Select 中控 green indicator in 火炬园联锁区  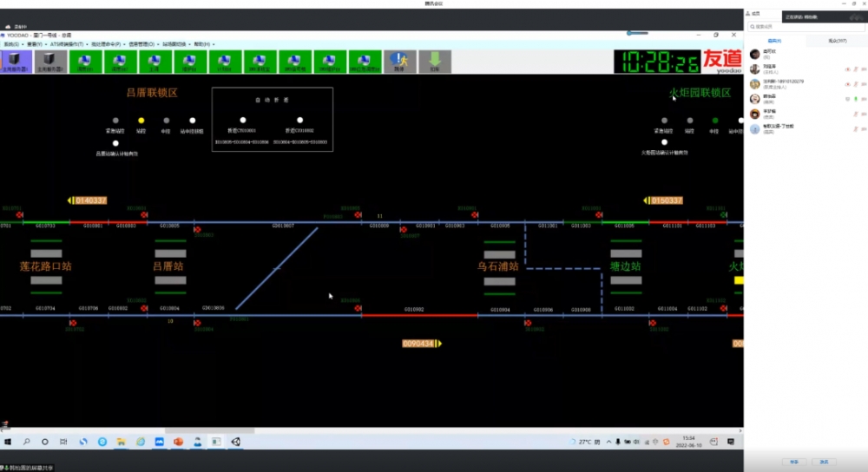pyautogui.click(x=715, y=121)
